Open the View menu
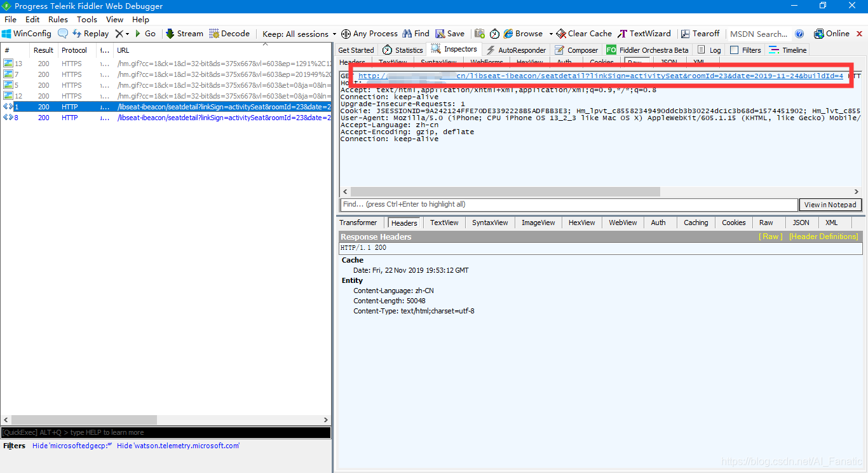This screenshot has width=868, height=473. pos(114,20)
